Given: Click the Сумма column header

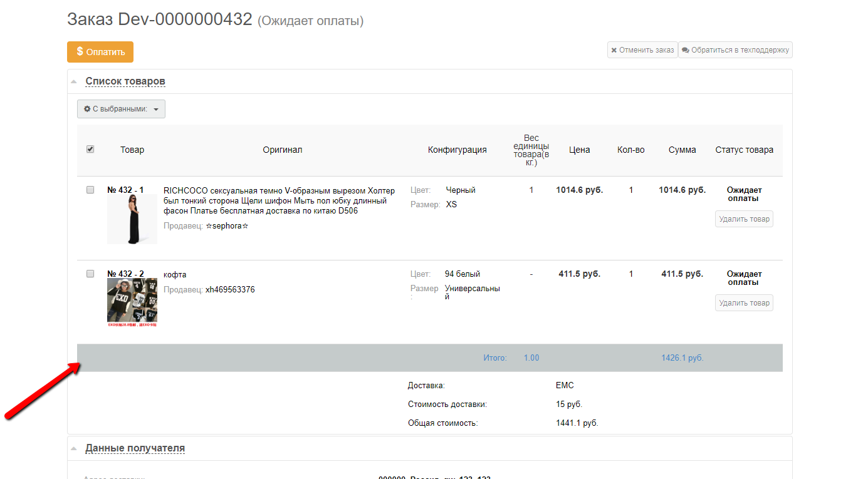Looking at the screenshot, I should 682,150.
